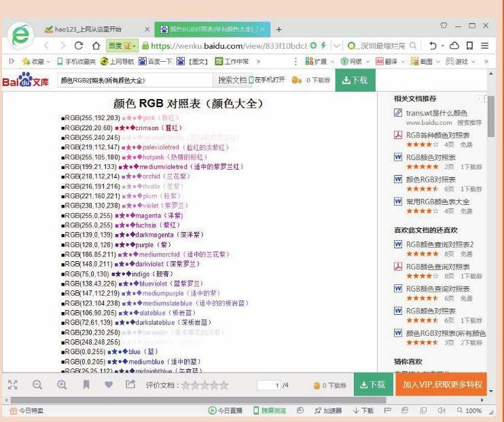
Task: Expand the address bar history dropdown arrow
Action: point(336,45)
